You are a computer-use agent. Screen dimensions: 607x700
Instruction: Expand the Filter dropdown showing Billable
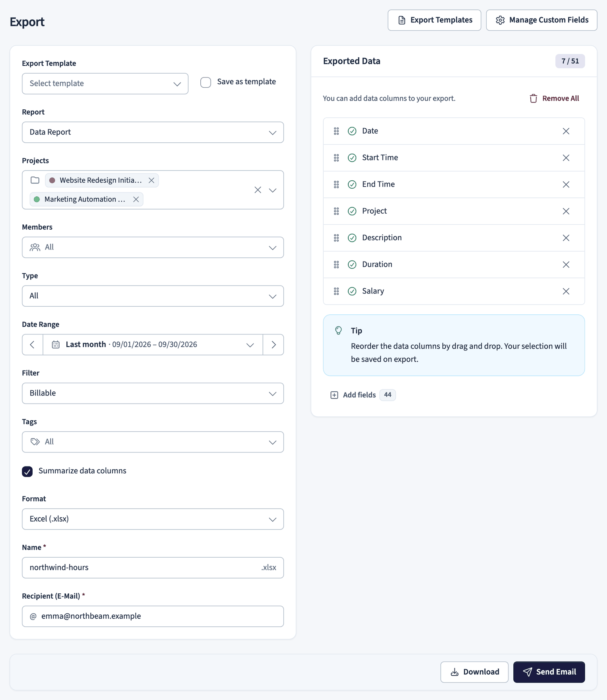[153, 393]
